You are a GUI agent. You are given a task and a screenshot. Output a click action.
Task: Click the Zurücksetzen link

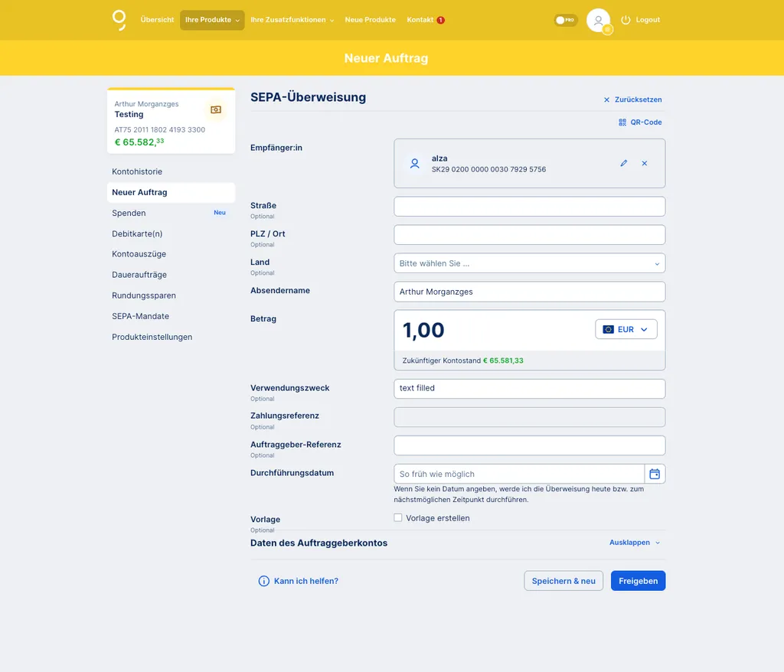tap(638, 99)
